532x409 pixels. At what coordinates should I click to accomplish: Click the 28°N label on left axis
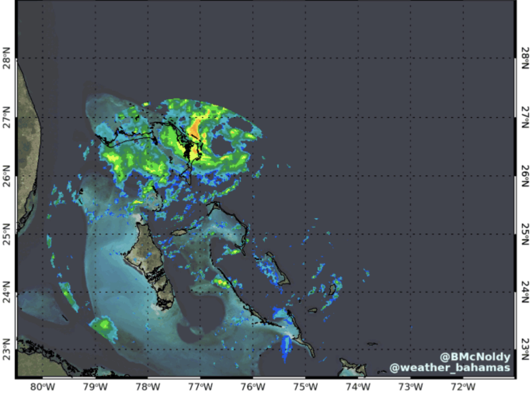(6, 58)
